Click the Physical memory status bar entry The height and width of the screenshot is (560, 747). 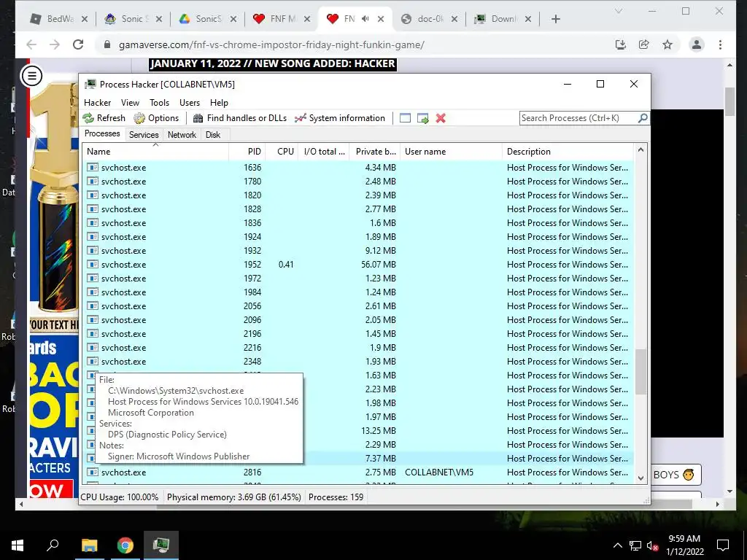tap(234, 497)
